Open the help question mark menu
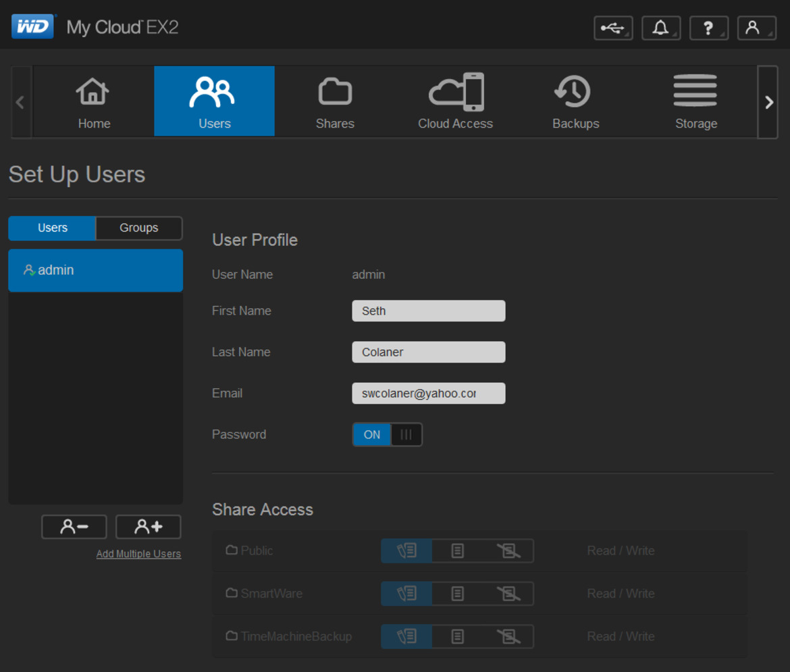The height and width of the screenshot is (672, 790). click(708, 28)
